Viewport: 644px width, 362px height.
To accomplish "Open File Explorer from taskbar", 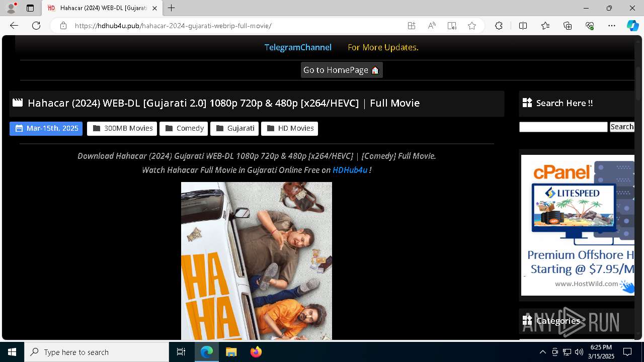I will pos(231,352).
